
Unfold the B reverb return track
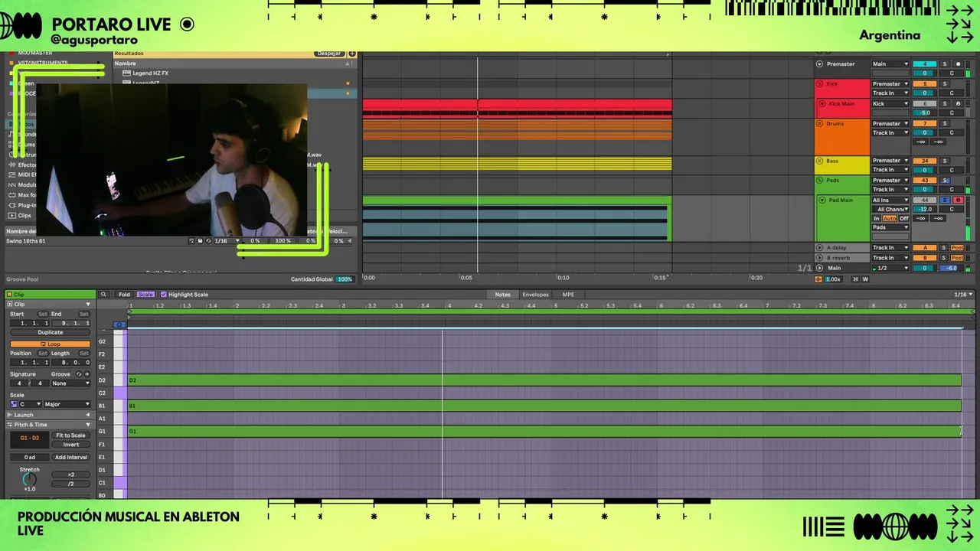coord(820,258)
